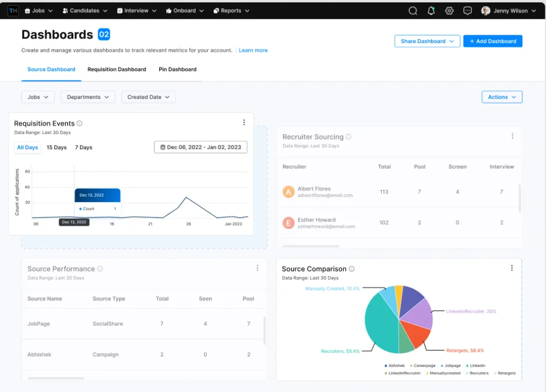This screenshot has height=392, width=546.
Task: Toggle the Linkedin legend entry
Action: (x=475, y=366)
